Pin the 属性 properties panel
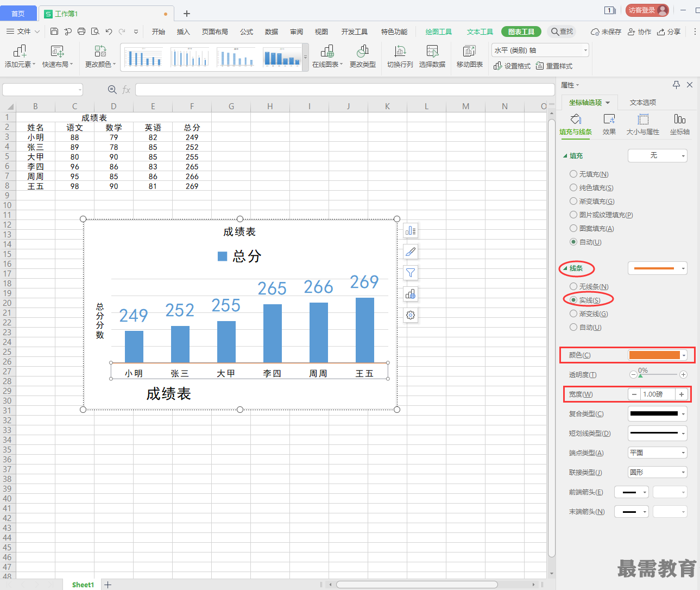 tap(676, 85)
